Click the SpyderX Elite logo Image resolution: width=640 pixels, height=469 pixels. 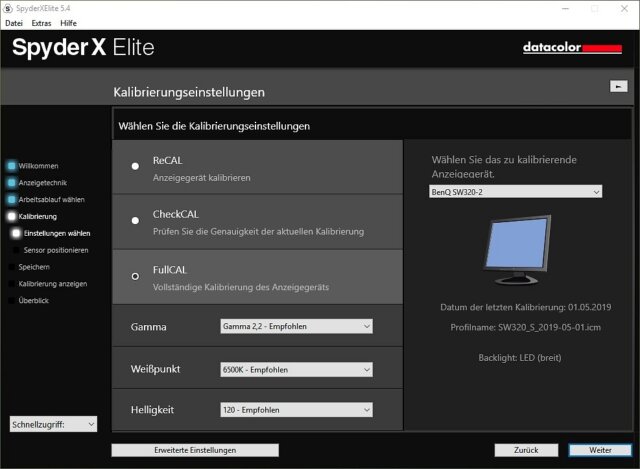pyautogui.click(x=83, y=48)
